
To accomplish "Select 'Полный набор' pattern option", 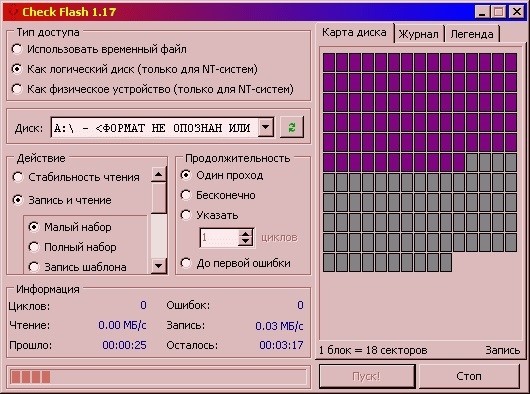I will click(73, 247).
